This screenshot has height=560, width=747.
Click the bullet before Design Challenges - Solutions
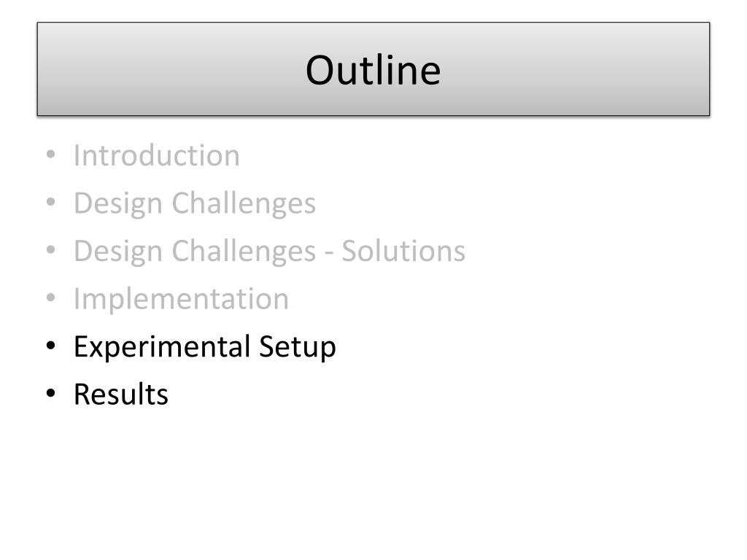(x=51, y=251)
